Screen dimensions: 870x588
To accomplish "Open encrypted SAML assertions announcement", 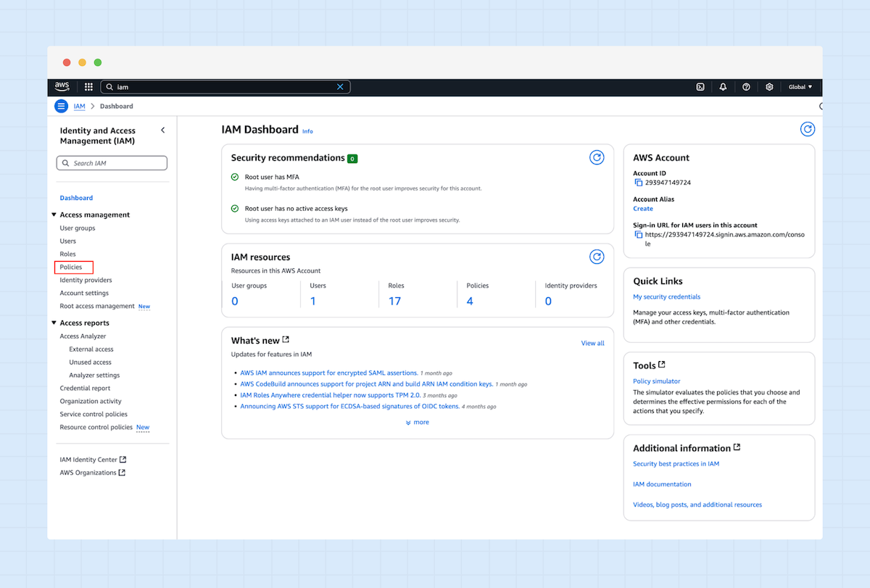I will tap(329, 373).
